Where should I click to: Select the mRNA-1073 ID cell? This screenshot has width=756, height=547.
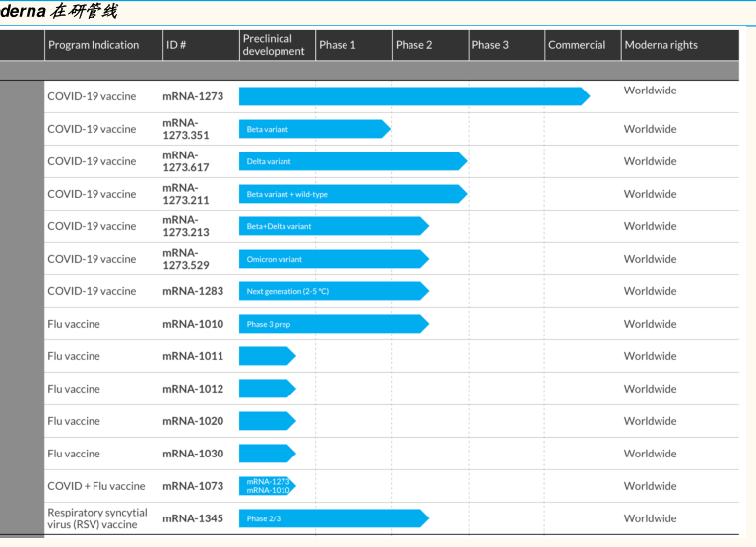pyautogui.click(x=193, y=486)
